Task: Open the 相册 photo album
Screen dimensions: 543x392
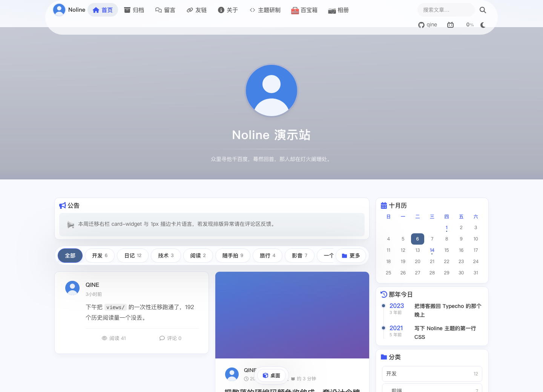Action: pyautogui.click(x=338, y=10)
